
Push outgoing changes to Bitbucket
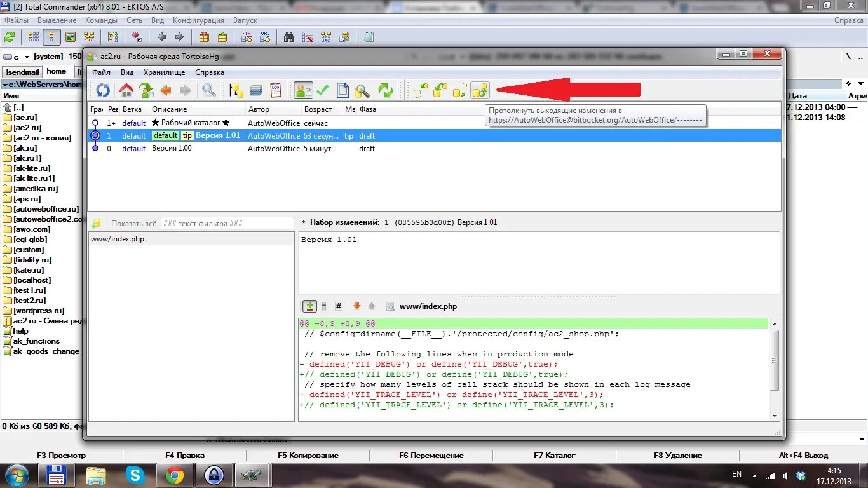[480, 90]
